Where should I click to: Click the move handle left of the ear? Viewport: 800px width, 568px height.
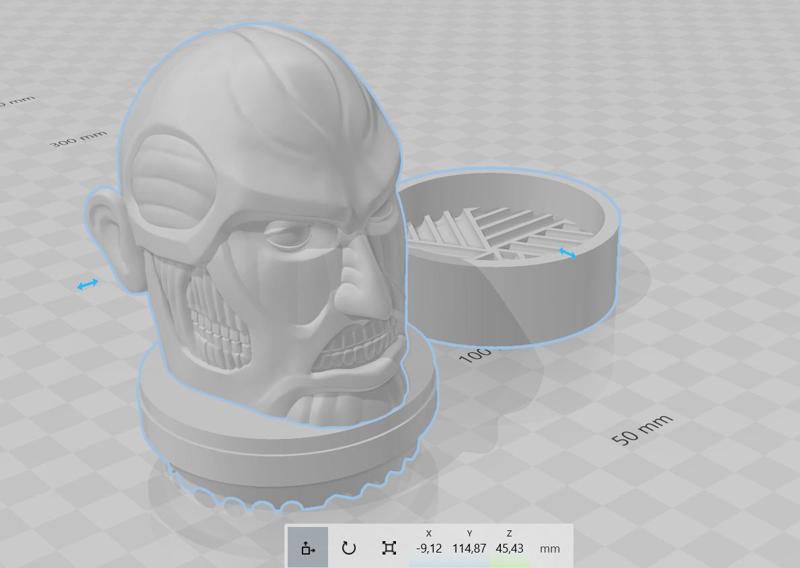(x=88, y=284)
